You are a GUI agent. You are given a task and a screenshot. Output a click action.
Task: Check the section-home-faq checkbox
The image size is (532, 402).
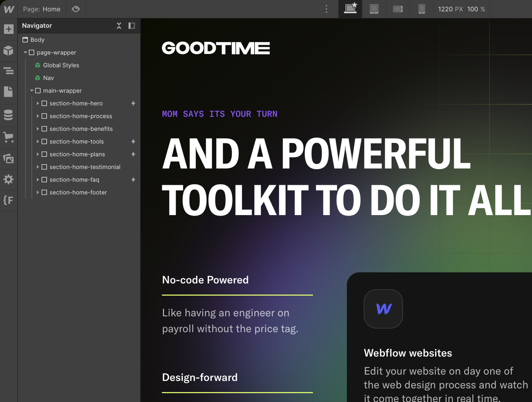tap(44, 180)
